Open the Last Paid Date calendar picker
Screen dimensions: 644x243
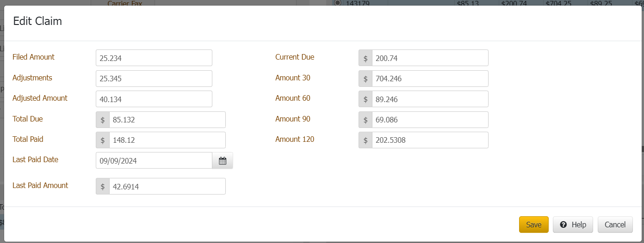click(223, 161)
